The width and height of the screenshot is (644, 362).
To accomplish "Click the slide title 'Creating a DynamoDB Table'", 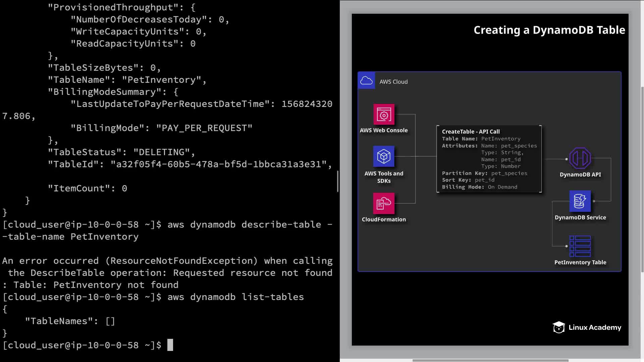I will 549,30.
